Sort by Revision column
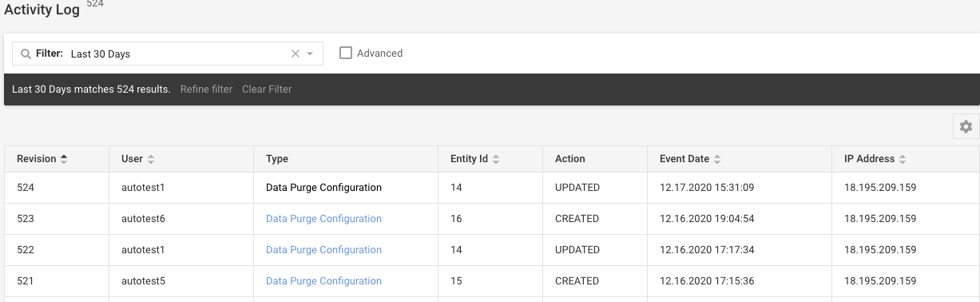This screenshot has width=980, height=302. (x=42, y=159)
